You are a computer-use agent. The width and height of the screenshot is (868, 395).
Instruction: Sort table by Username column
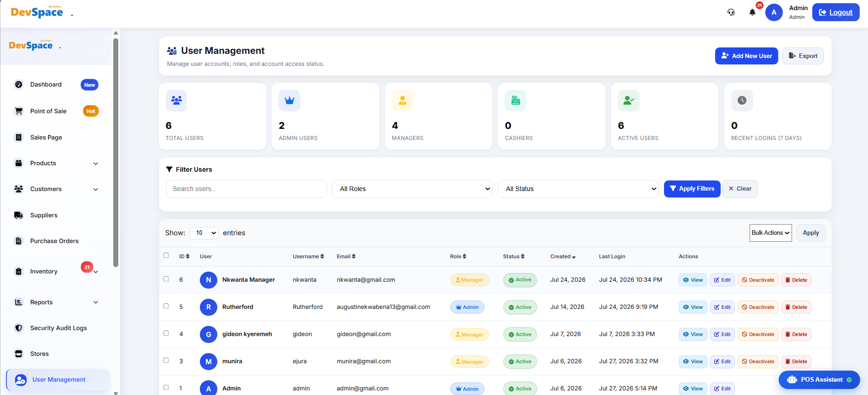pyautogui.click(x=309, y=256)
